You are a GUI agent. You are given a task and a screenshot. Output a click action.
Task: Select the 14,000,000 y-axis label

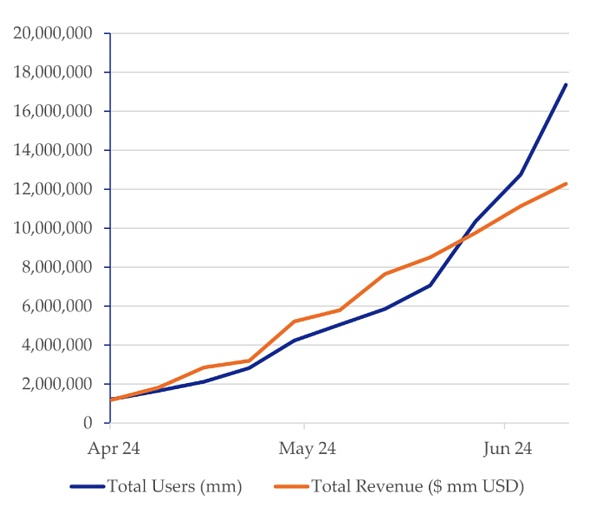(52, 150)
